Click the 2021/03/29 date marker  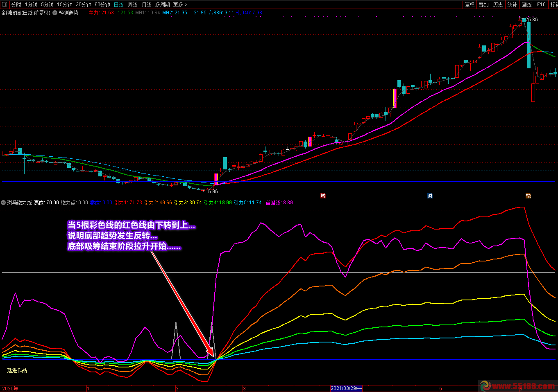tap(346, 388)
